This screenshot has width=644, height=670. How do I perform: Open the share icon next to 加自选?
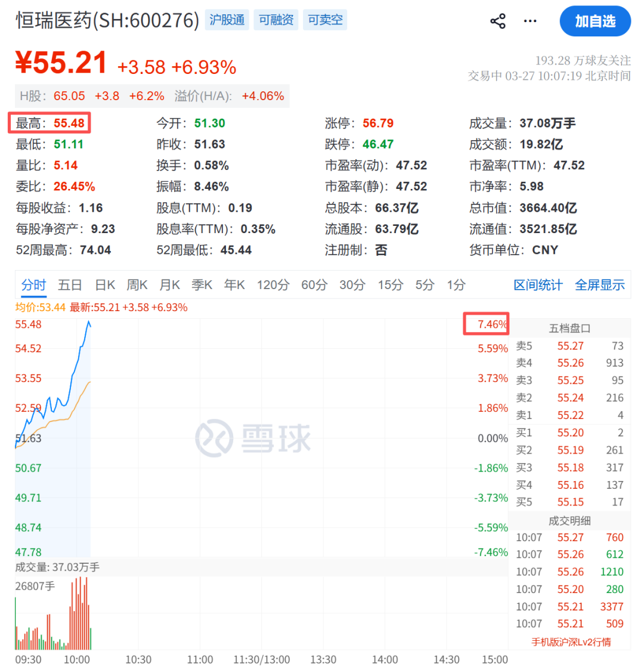(499, 20)
